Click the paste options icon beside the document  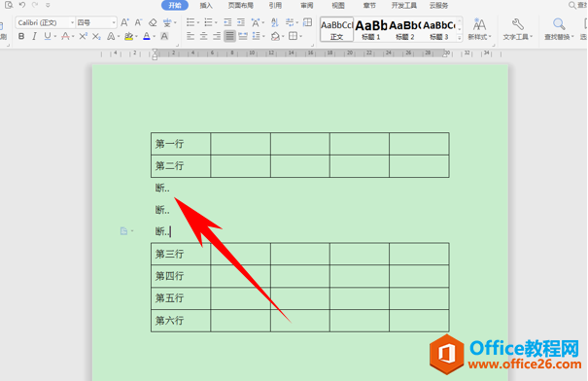click(123, 231)
